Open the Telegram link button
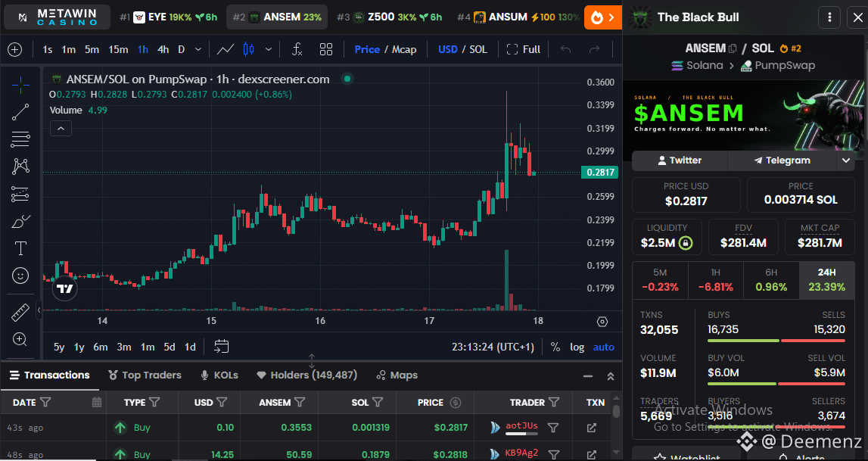868x461 pixels. pyautogui.click(x=782, y=160)
